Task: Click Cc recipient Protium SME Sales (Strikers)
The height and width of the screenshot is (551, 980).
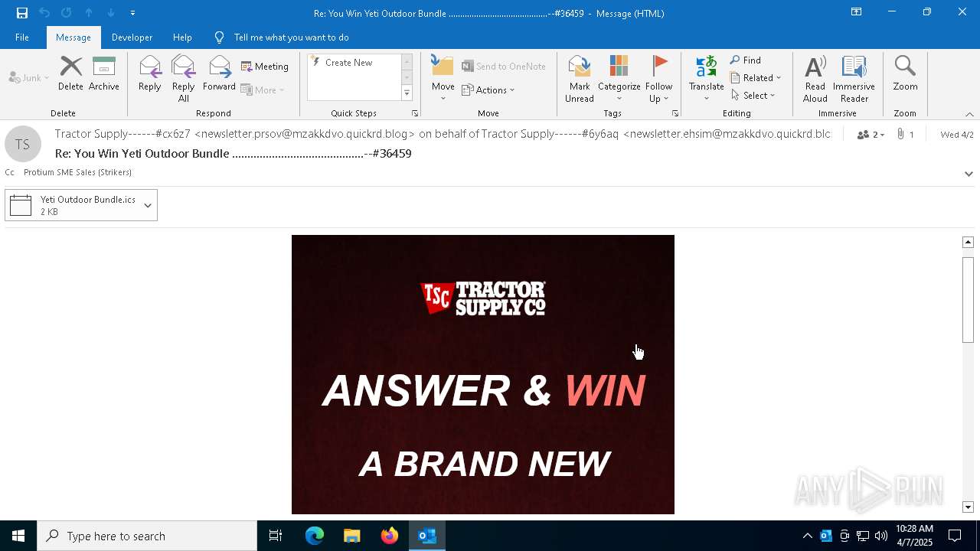Action: [x=77, y=172]
